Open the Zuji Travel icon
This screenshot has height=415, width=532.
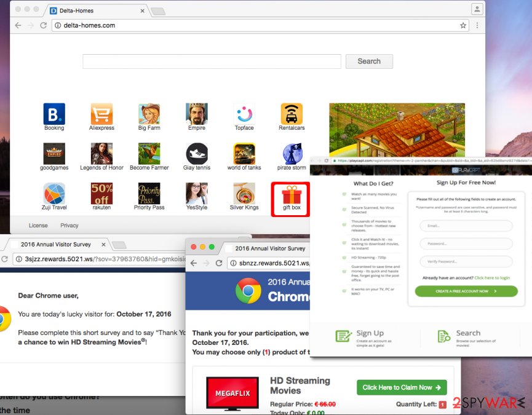(54, 193)
